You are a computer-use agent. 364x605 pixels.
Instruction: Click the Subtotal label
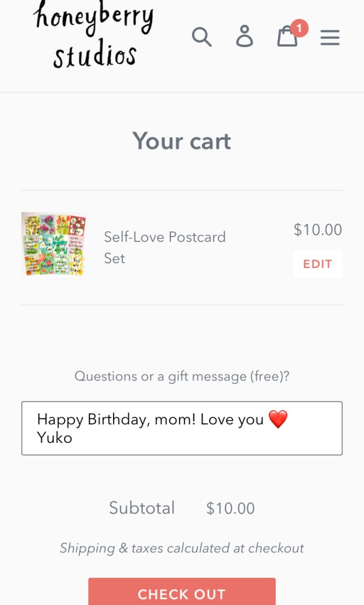point(141,508)
